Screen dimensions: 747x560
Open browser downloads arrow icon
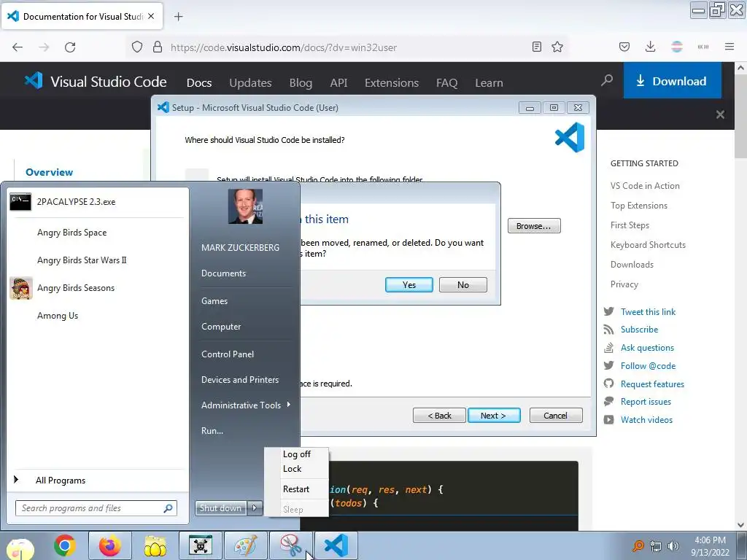[650, 47]
